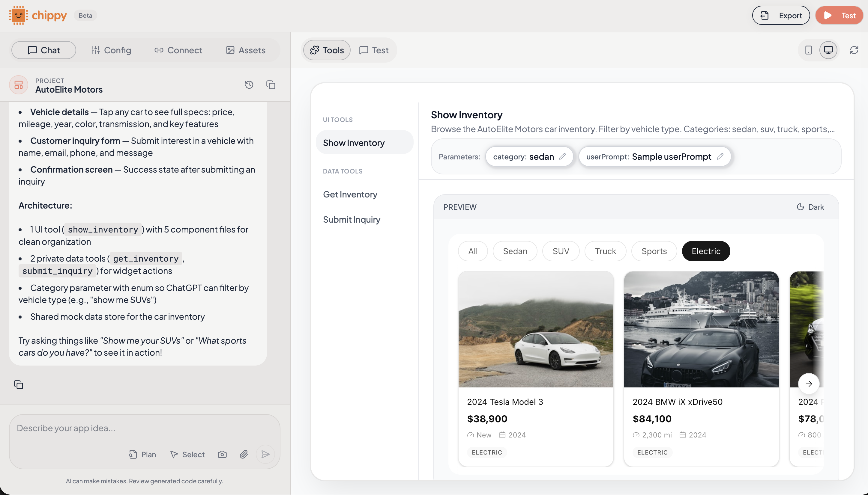Image resolution: width=868 pixels, height=495 pixels.
Task: Click the Select button in chat input
Action: (187, 455)
